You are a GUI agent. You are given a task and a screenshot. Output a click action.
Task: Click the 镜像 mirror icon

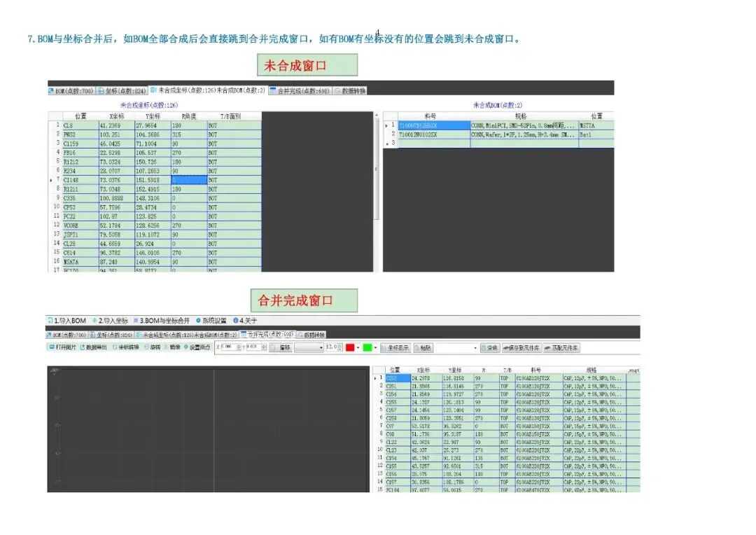tap(173, 347)
